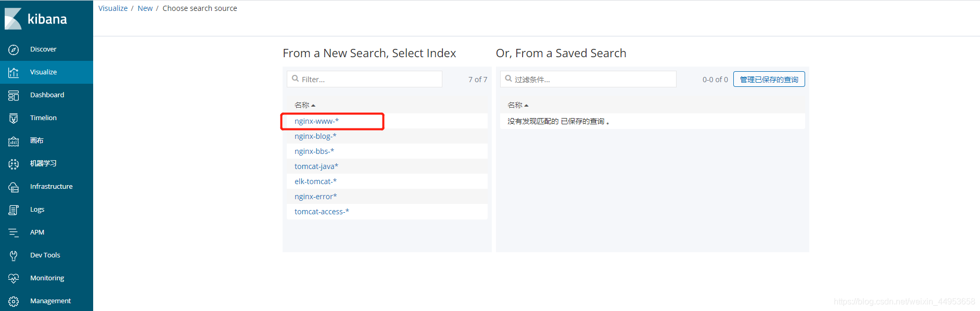Click 'Or, From a Saved Search' heading
Viewport: 980px width, 311px height.
561,53
